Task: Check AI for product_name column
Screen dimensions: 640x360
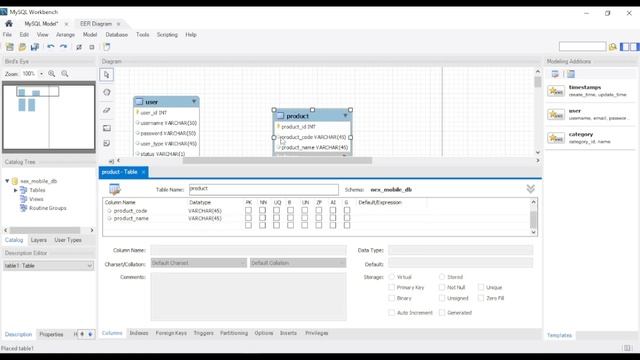Action: click(x=333, y=218)
